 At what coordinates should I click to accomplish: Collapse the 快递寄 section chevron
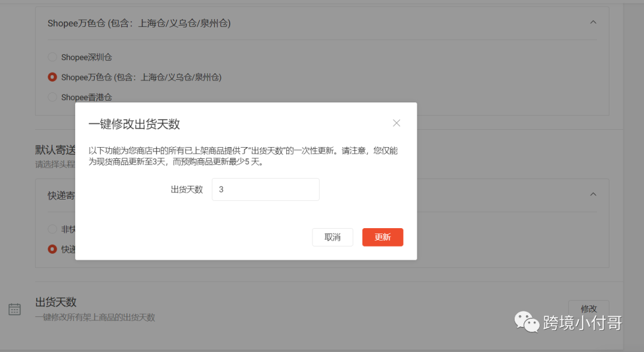593,194
